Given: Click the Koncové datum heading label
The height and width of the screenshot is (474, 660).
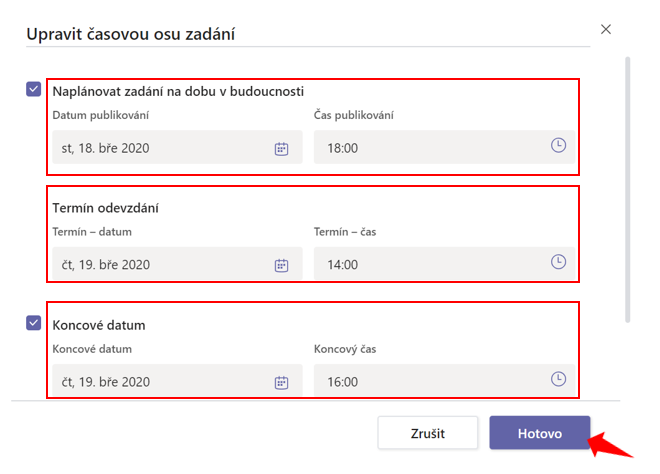Looking at the screenshot, I should click(x=99, y=325).
